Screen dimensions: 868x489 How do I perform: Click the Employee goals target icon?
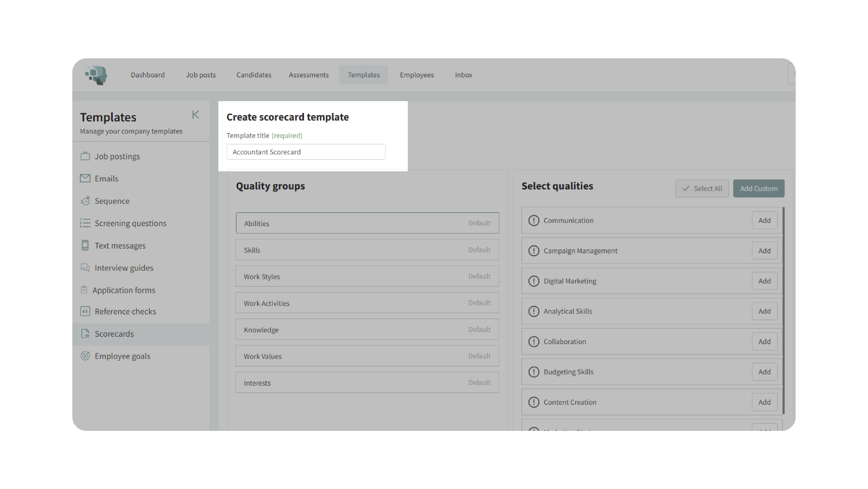tap(85, 356)
